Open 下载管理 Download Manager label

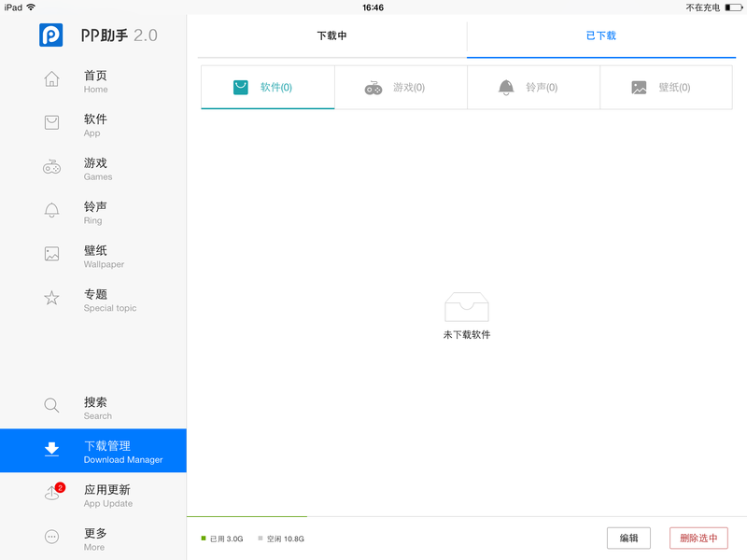(123, 452)
